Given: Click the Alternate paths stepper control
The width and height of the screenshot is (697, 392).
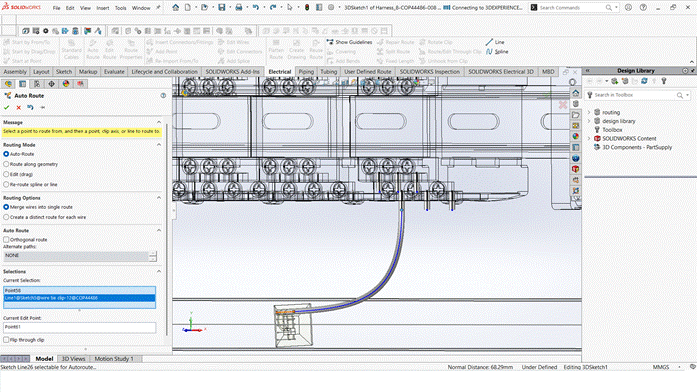Looking at the screenshot, I should point(153,256).
